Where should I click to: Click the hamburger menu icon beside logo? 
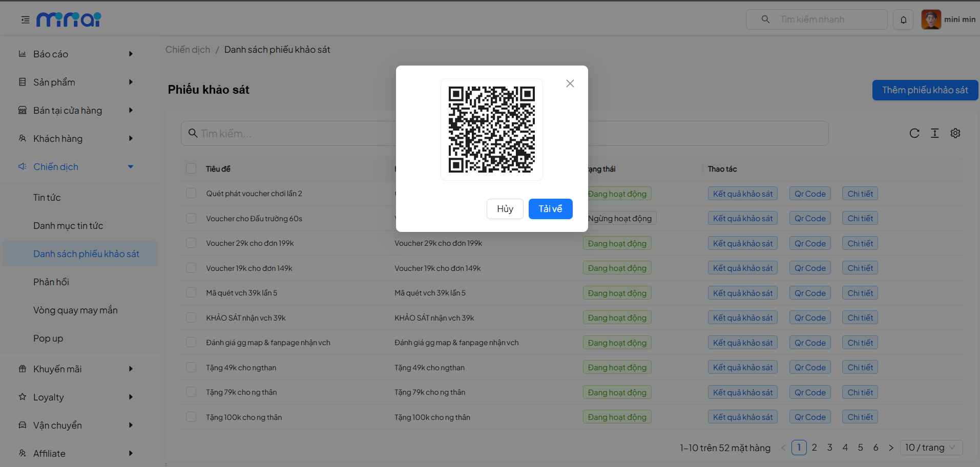coord(25,19)
